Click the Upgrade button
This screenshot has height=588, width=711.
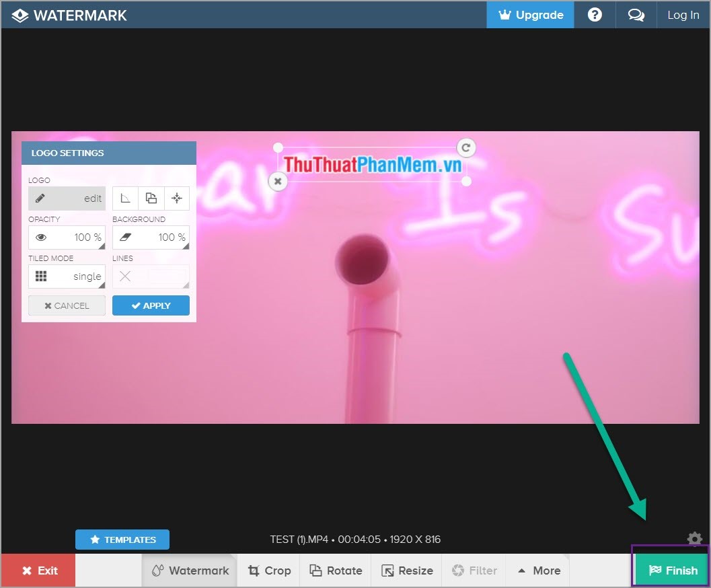(530, 14)
